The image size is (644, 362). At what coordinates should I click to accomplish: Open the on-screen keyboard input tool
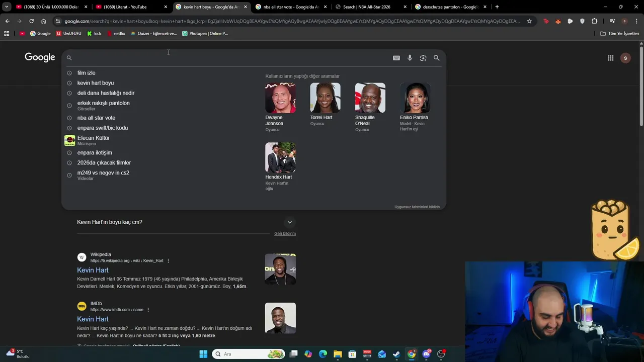pyautogui.click(x=396, y=58)
